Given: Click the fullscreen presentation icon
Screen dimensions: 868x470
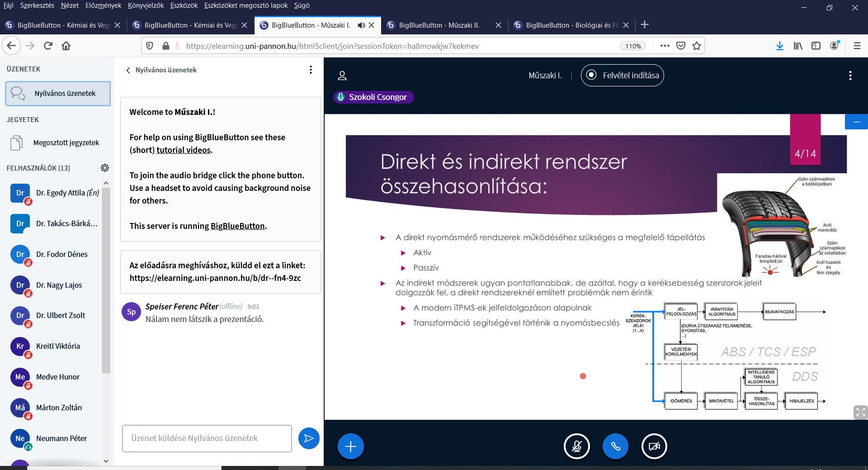Looking at the screenshot, I should tap(860, 412).
